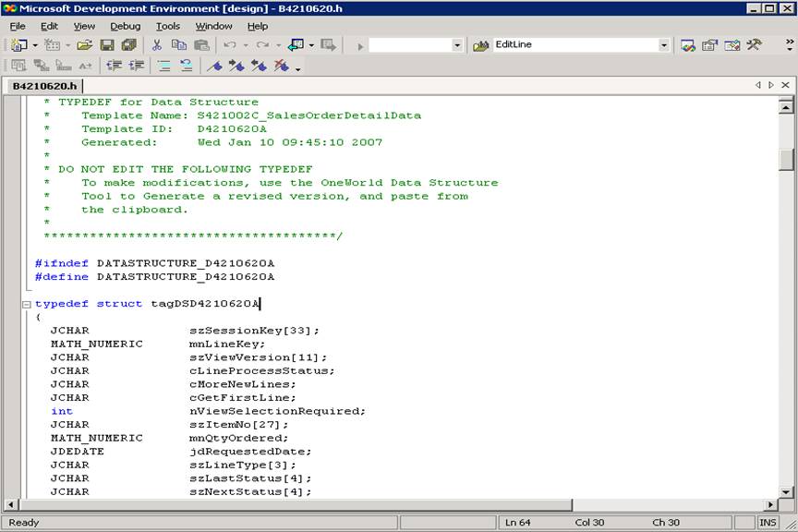798x532 pixels.
Task: Open the Redo history dropdown arrow
Action: [x=278, y=46]
